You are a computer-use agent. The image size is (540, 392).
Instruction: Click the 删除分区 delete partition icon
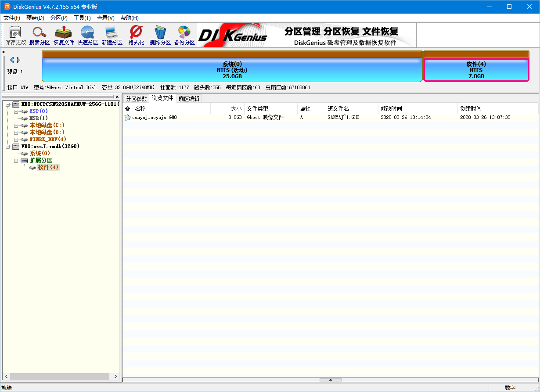(x=160, y=35)
